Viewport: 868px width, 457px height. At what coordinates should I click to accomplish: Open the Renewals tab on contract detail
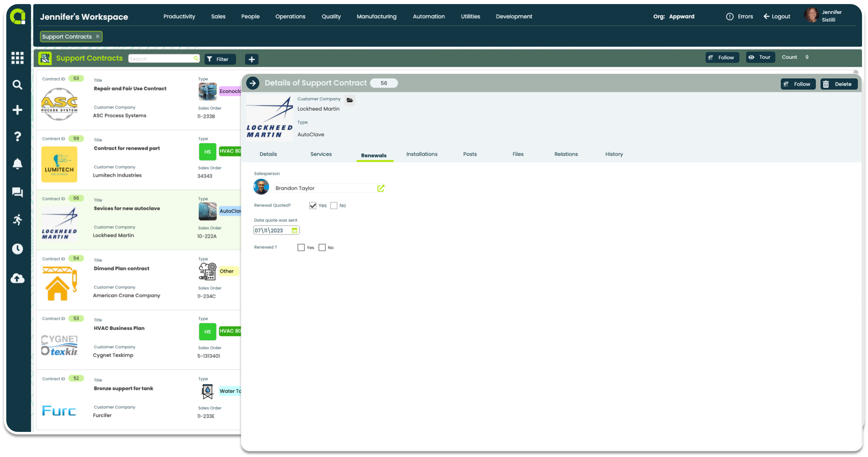tap(374, 154)
